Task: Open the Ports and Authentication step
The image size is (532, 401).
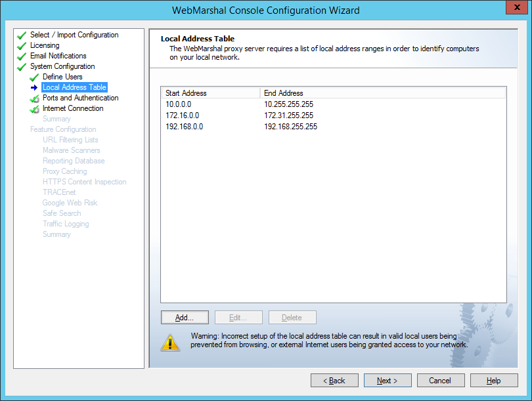Action: point(80,98)
